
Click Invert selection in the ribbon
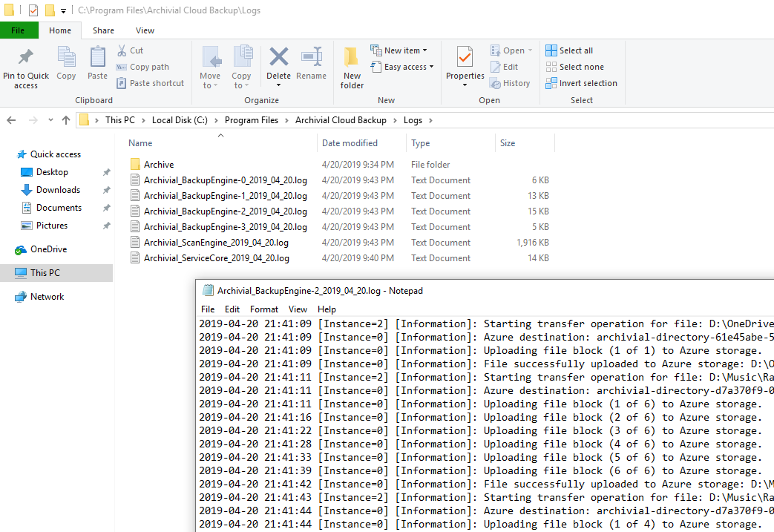(x=582, y=83)
